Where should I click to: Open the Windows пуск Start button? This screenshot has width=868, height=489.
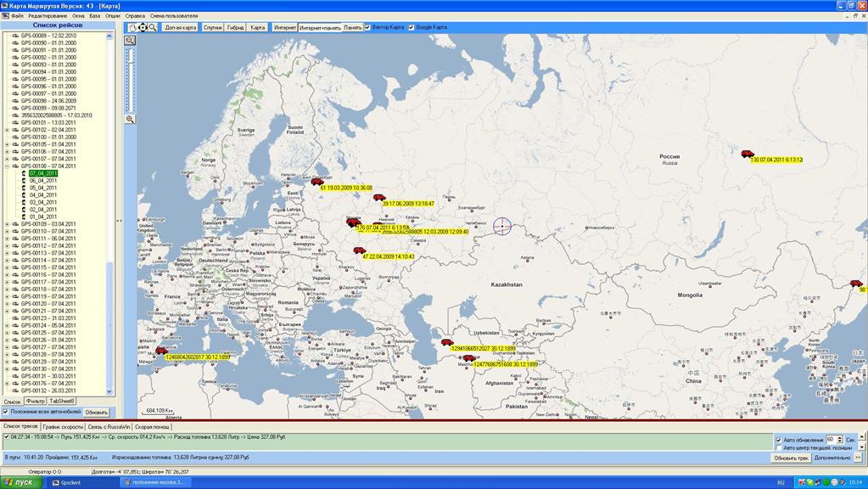click(x=20, y=482)
